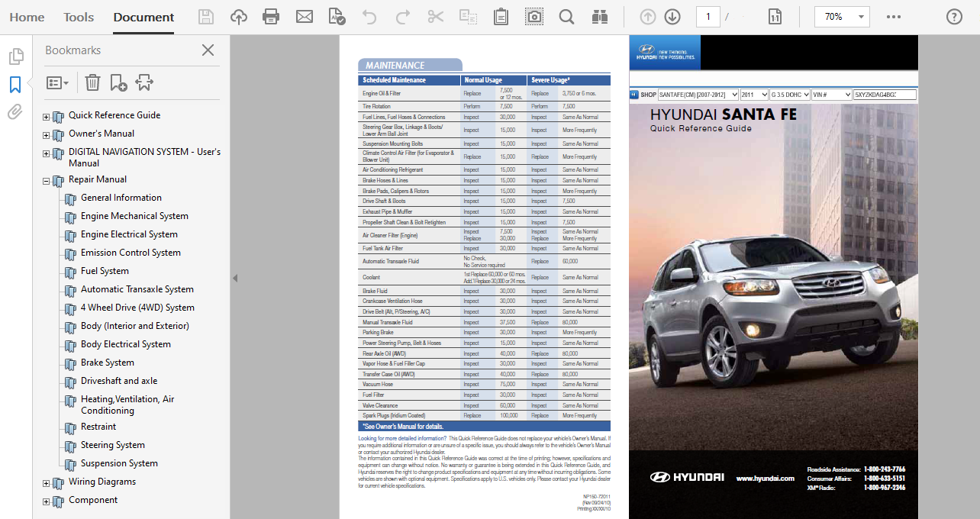Go to the next page arrow
This screenshot has width=980, height=519.
[x=672, y=17]
